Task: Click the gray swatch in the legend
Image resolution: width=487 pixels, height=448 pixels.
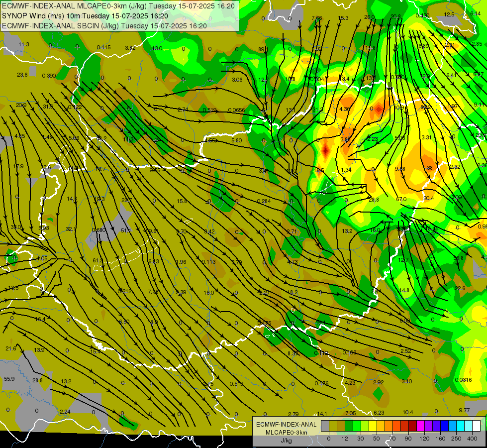Action: click(325, 426)
